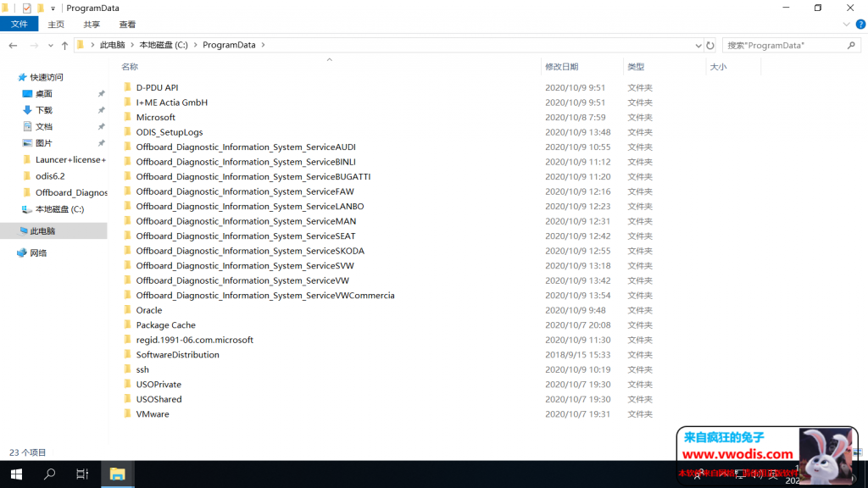Open the address bar history dropdown
The width and height of the screenshot is (868, 488).
click(x=698, y=45)
